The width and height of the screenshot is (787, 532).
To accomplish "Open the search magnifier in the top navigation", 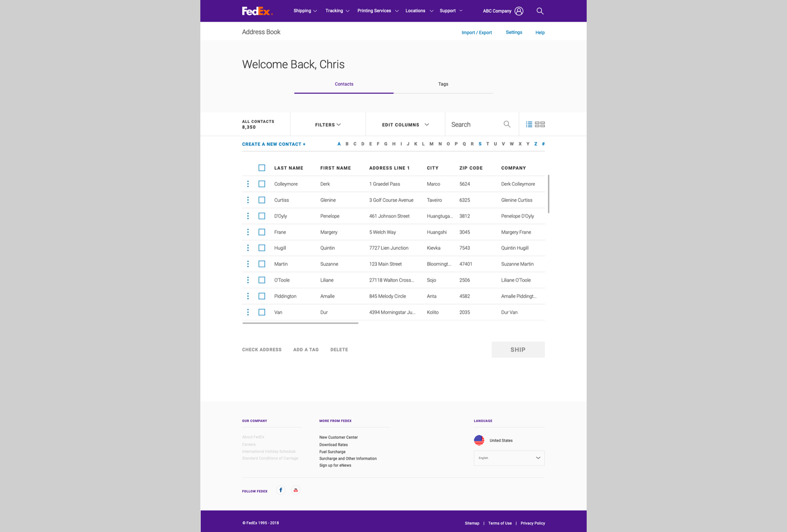I will click(x=540, y=11).
